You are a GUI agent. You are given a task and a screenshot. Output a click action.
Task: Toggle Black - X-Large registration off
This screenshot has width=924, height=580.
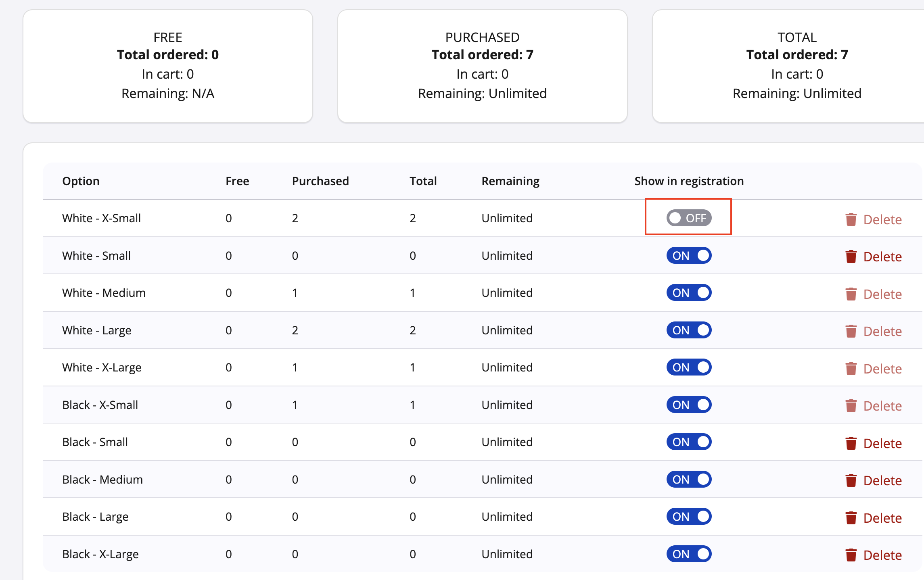688,554
